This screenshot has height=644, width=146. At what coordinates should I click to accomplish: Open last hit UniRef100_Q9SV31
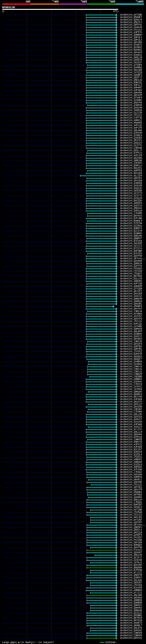(x=131, y=638)
